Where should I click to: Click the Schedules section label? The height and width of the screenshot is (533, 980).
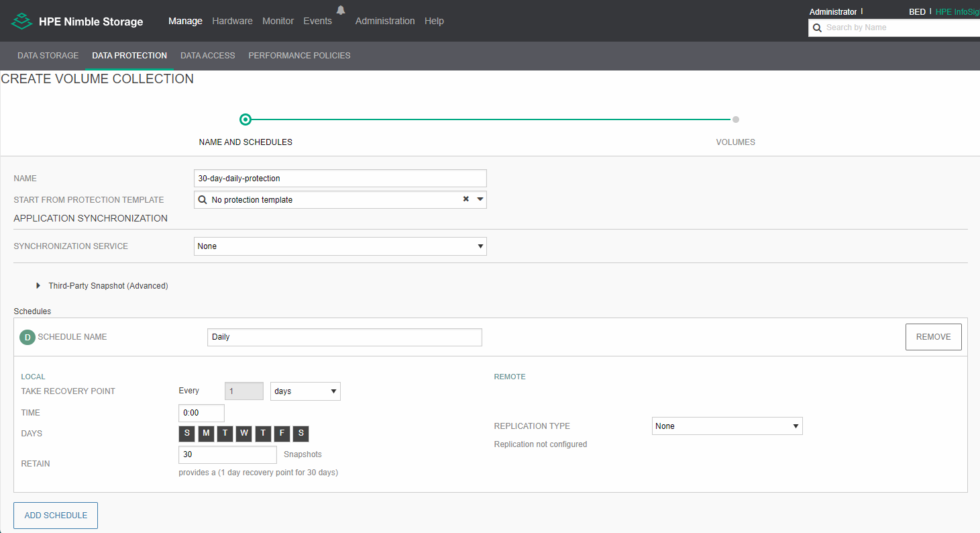pos(32,311)
